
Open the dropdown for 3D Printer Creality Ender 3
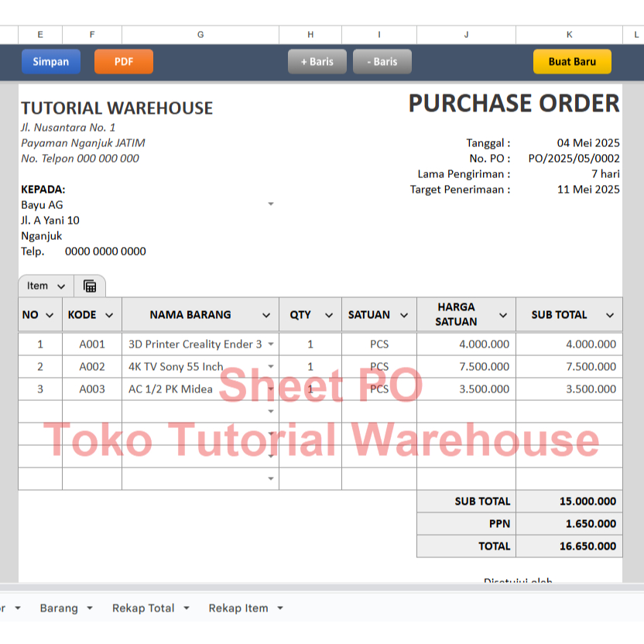coord(271,344)
